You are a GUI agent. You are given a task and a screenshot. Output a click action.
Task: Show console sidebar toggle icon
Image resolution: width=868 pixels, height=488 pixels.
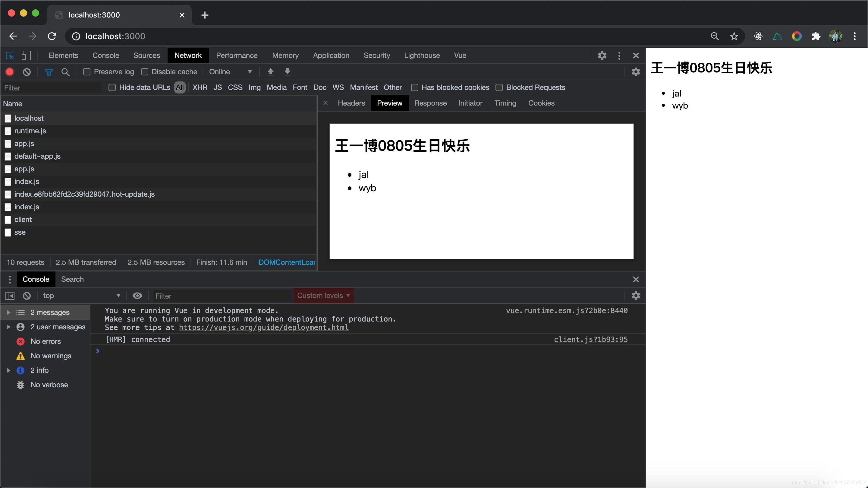[x=10, y=296]
